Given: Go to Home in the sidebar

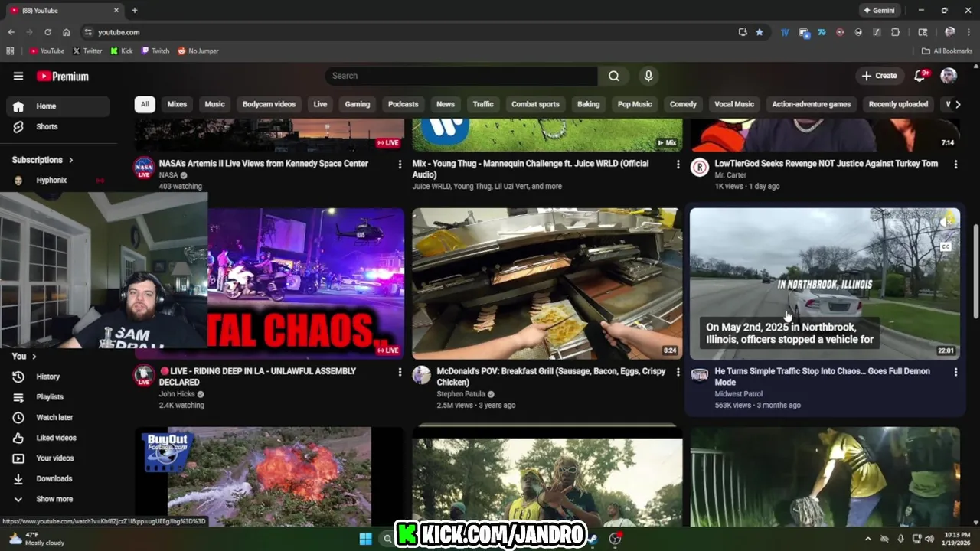Looking at the screenshot, I should point(58,106).
